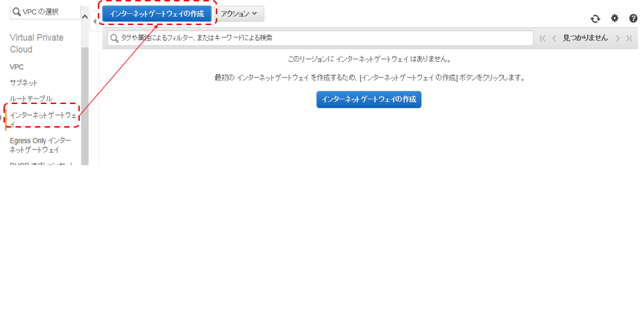The width and height of the screenshot is (644, 319).
Task: Click the Virtual Private Cloud heading
Action: tap(37, 44)
